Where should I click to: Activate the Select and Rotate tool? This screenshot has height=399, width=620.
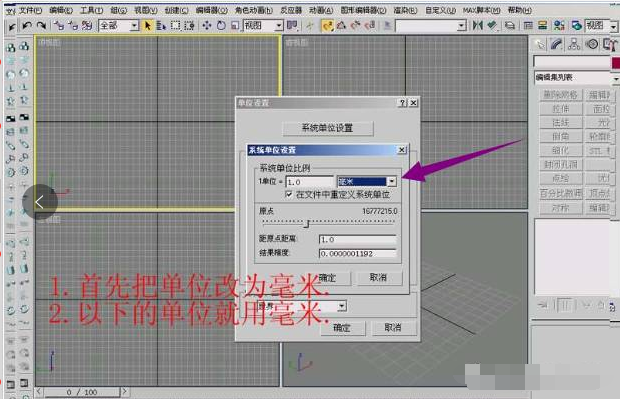[x=221, y=26]
